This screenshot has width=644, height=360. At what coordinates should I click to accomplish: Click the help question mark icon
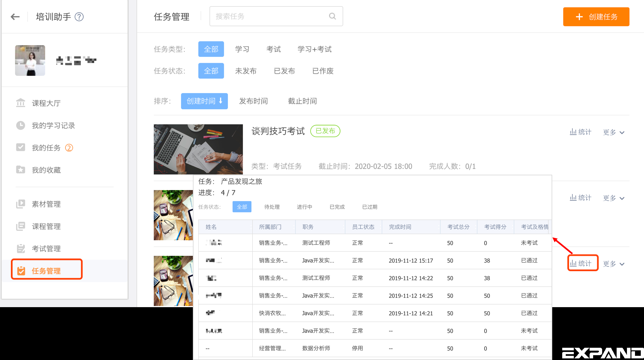(79, 17)
